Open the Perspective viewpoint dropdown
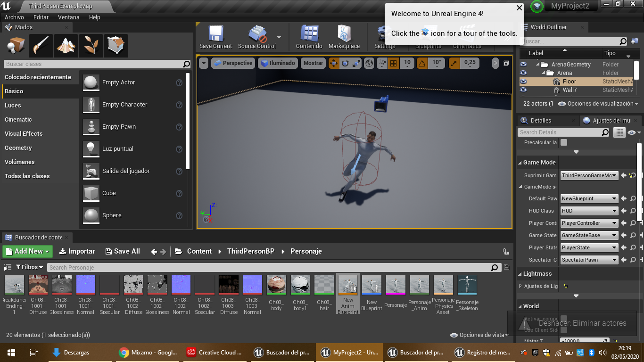 tap(234, 62)
